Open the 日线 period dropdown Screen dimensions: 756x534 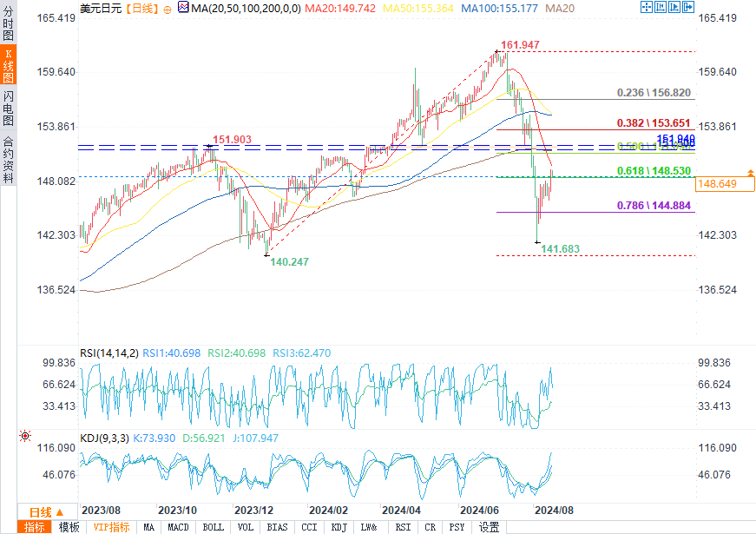pos(47,511)
